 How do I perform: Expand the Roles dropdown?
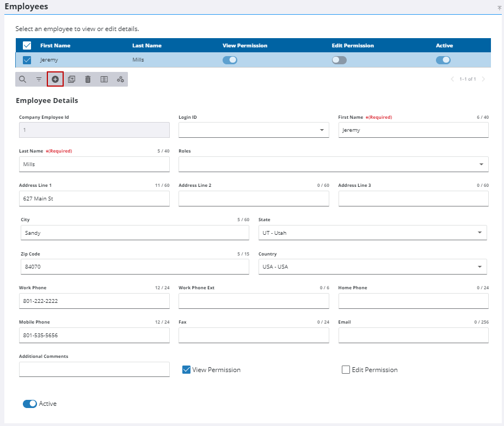tap(333, 165)
